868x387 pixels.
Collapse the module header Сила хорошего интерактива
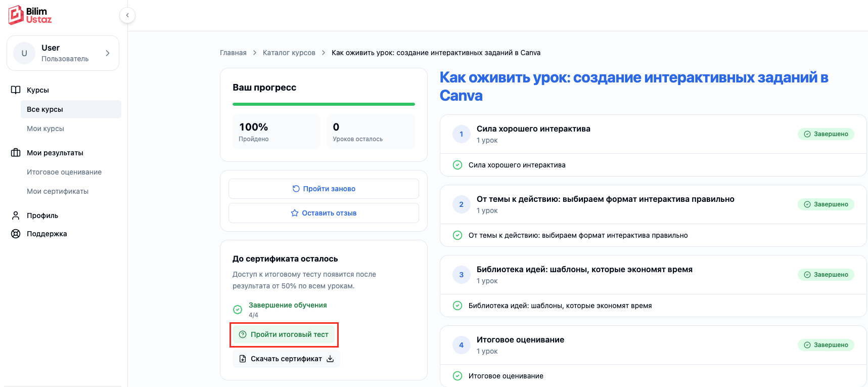(x=653, y=134)
